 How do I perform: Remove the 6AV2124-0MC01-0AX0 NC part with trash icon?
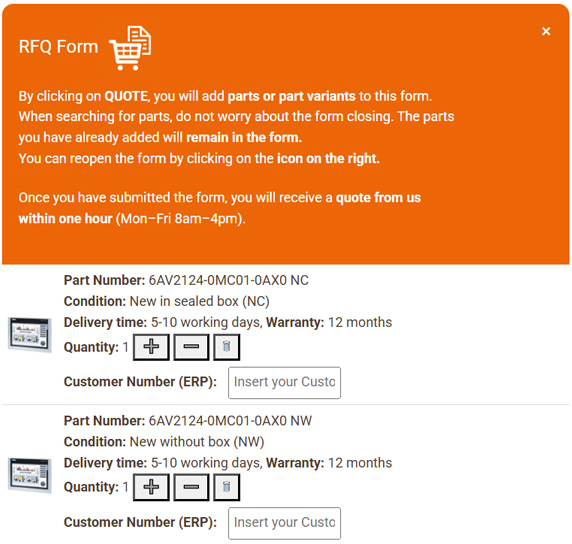pyautogui.click(x=227, y=347)
